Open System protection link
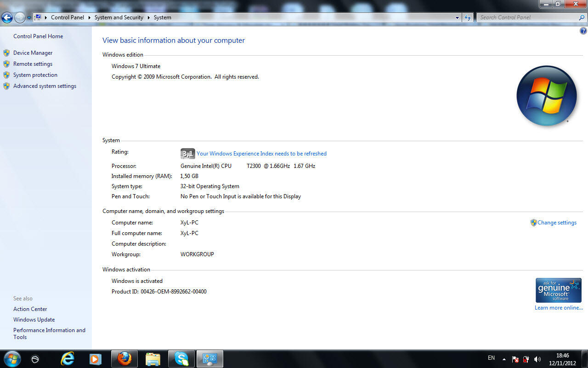Screen dimensions: 588x368 coord(35,75)
